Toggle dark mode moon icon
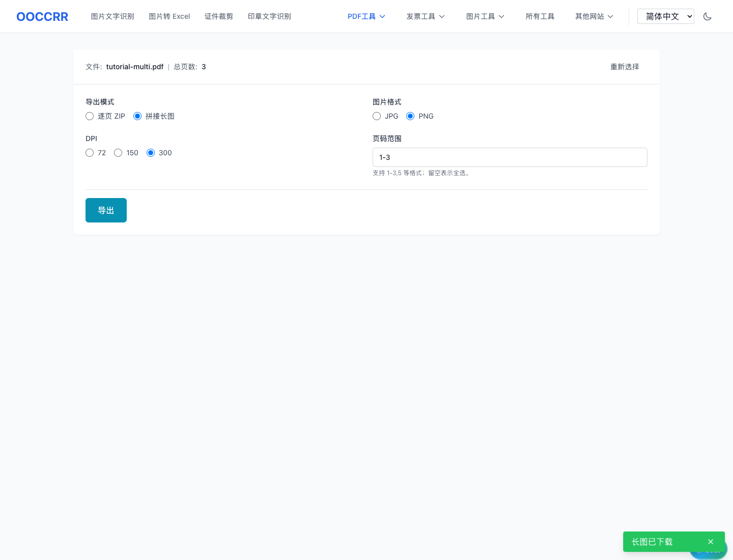Screen dimensions: 733x560 pos(707,16)
